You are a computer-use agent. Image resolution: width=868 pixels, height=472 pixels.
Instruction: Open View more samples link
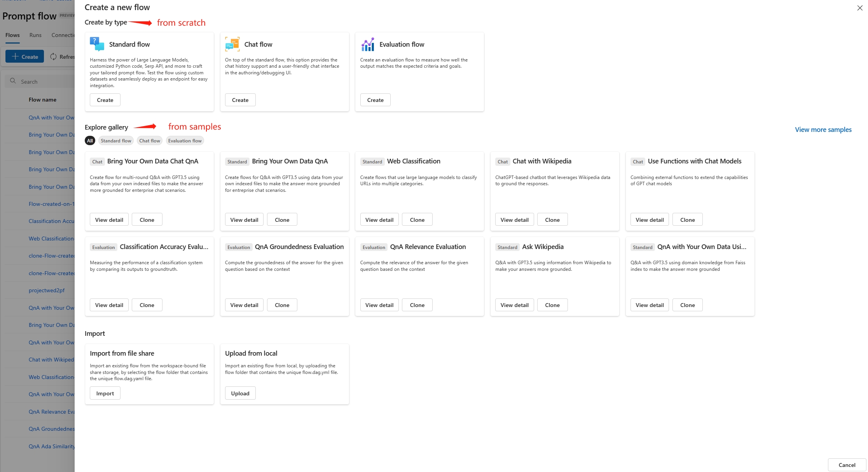point(823,130)
